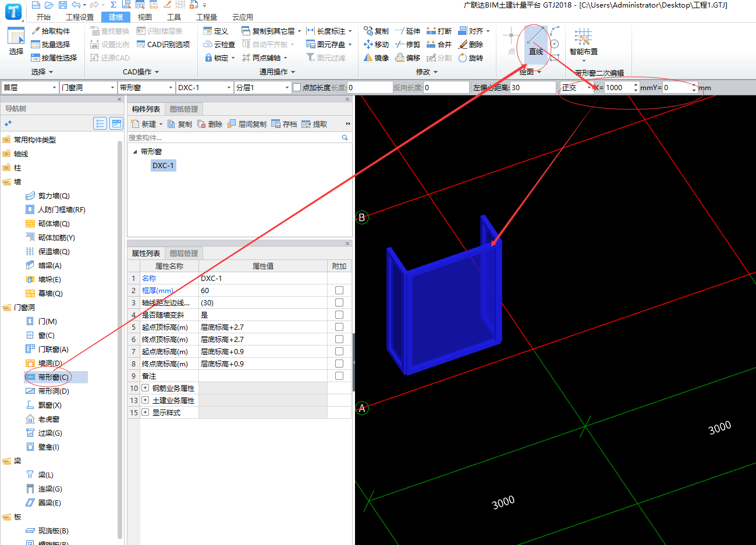Click the 修剪 trim tool

pyautogui.click(x=407, y=44)
